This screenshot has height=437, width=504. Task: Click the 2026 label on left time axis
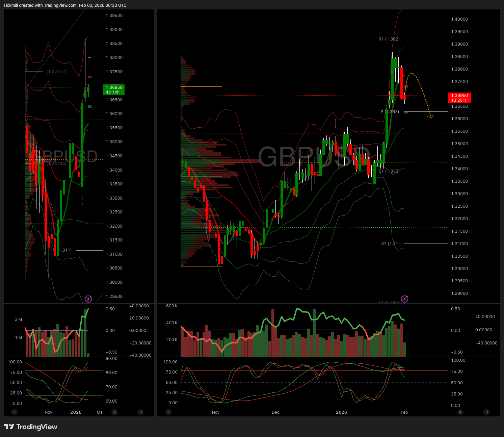76,412
